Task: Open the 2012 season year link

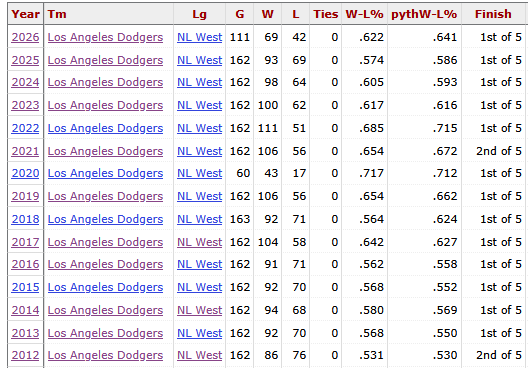Action: [x=25, y=355]
